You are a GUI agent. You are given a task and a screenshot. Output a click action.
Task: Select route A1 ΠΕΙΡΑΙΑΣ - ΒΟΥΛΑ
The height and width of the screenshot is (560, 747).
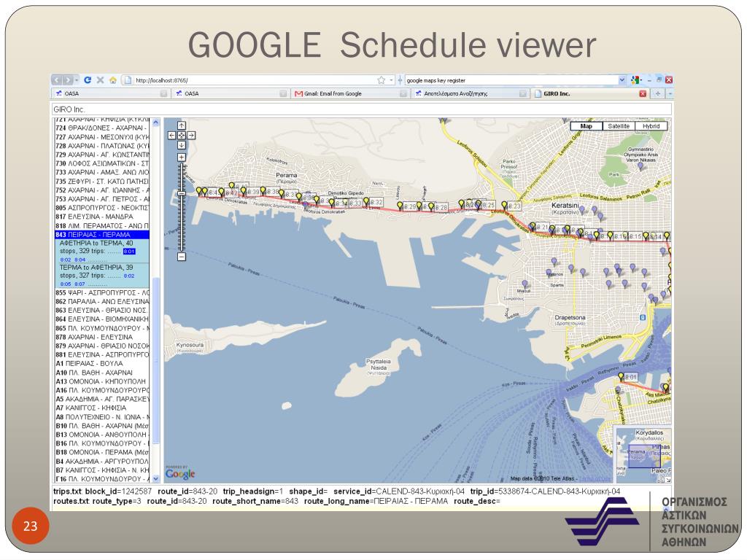(102, 364)
